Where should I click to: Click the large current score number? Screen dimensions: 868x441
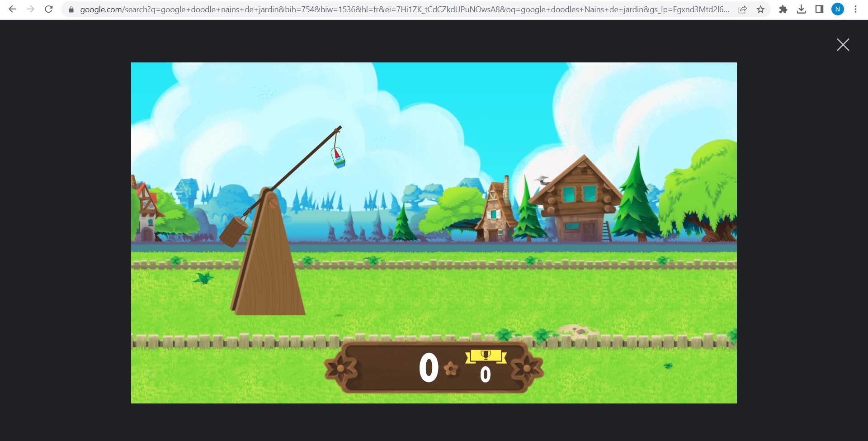click(x=429, y=368)
